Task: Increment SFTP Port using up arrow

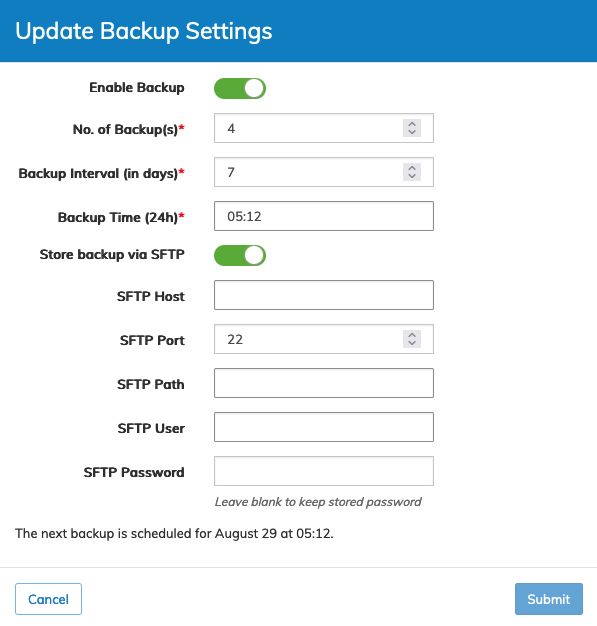Action: (x=412, y=335)
